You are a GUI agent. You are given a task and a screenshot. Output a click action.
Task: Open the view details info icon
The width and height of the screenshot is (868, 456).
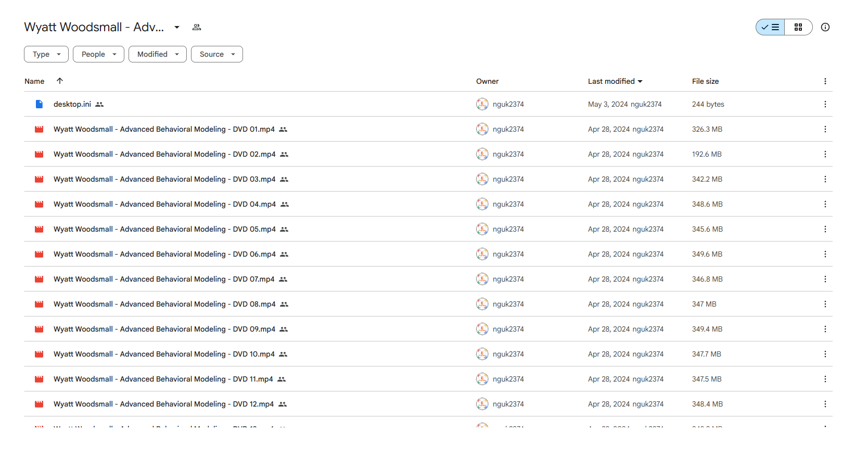[x=825, y=27]
